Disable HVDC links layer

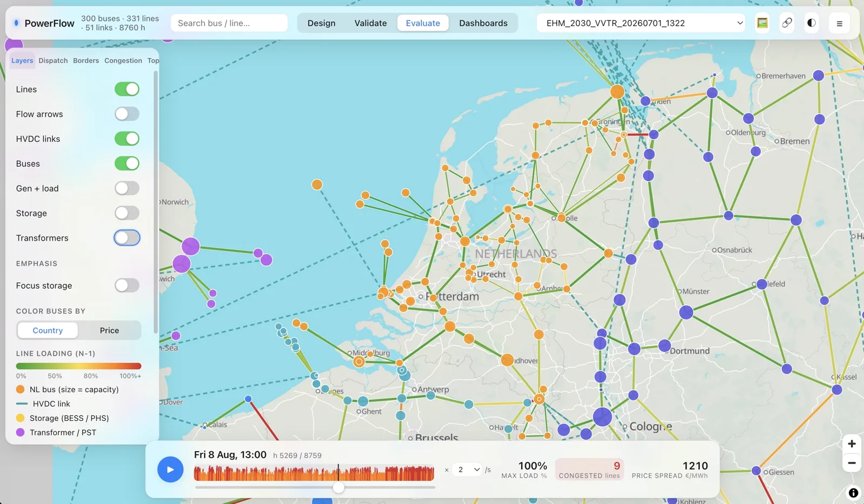[x=127, y=139]
